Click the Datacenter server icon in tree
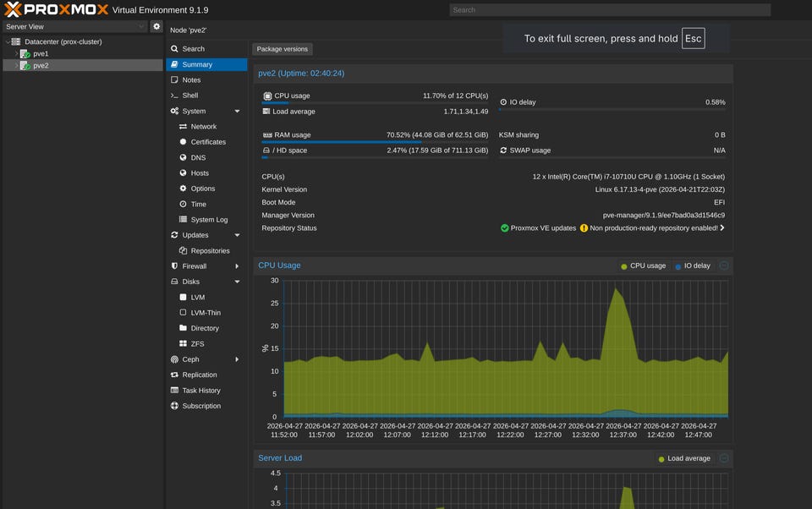The width and height of the screenshot is (812, 509). tap(16, 41)
